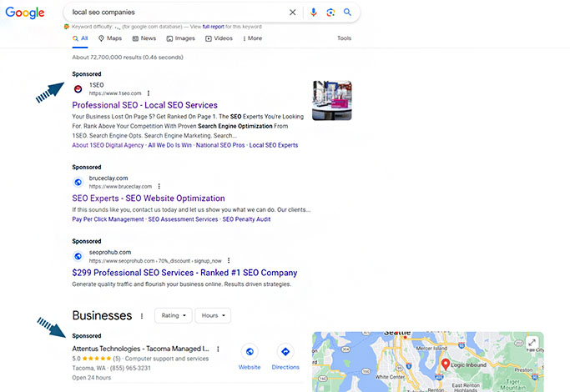Open SEO Experts - SEO Website Optimization result

point(149,199)
